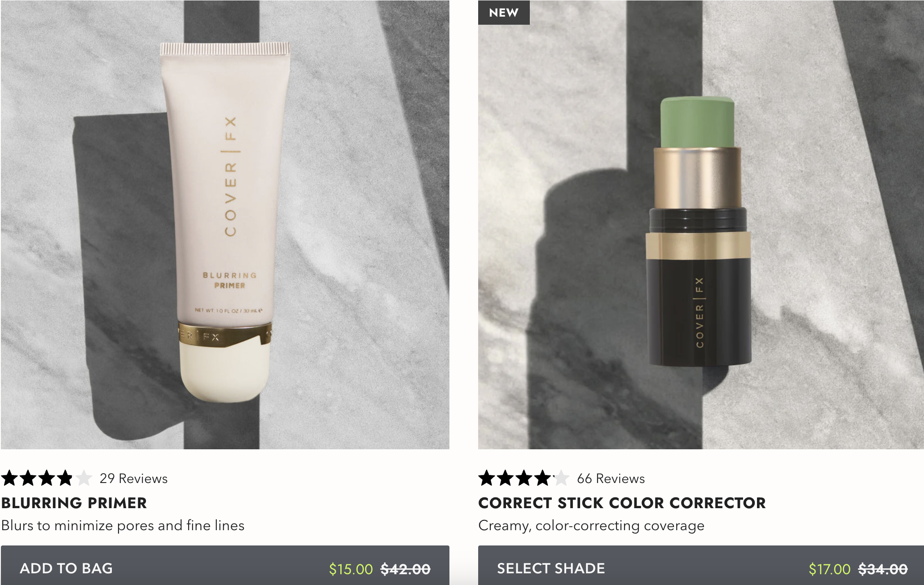
Task: Click the crossed-out $34.00 price
Action: point(883,569)
